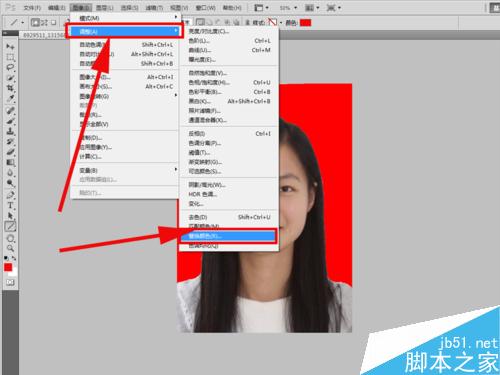Select the Horizontal Type tool
Screen dimensions: 500x375
pos(10,205)
